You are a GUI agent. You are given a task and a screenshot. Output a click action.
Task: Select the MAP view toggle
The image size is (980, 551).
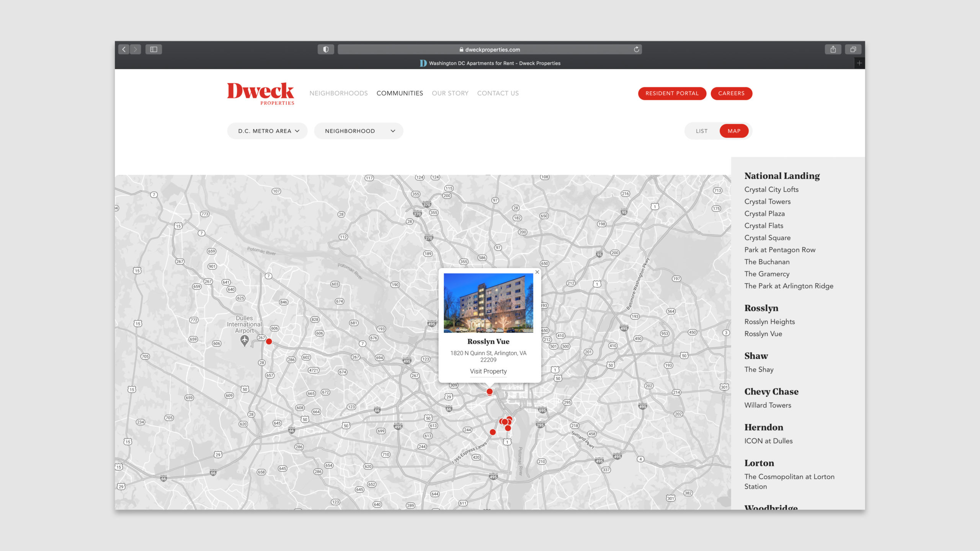pyautogui.click(x=734, y=131)
